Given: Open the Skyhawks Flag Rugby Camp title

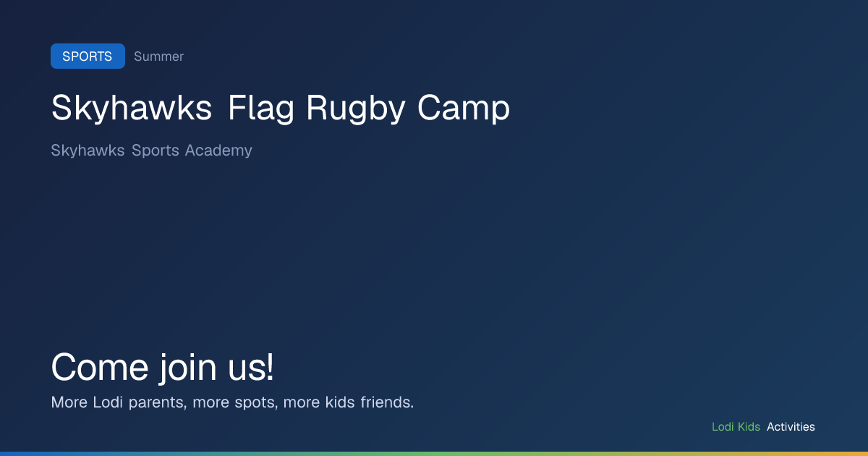Looking at the screenshot, I should pos(281,109).
